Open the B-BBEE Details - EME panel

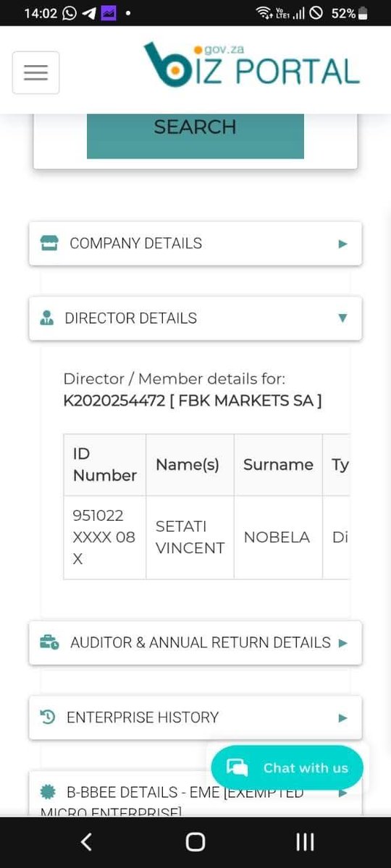click(x=195, y=794)
